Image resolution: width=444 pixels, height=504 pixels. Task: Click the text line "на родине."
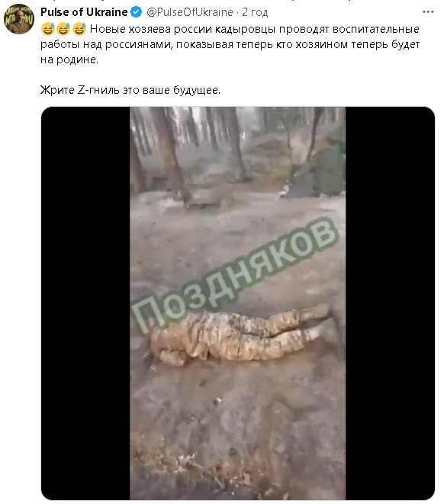pyautogui.click(x=69, y=59)
